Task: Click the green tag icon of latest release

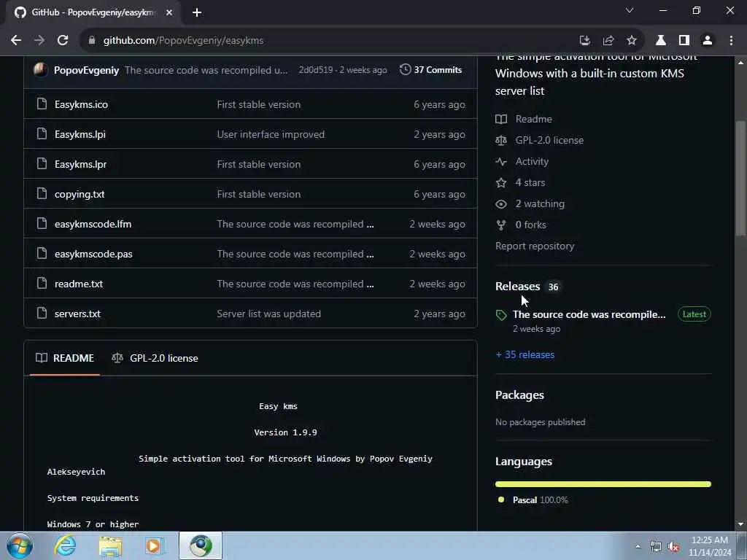Action: pyautogui.click(x=501, y=315)
